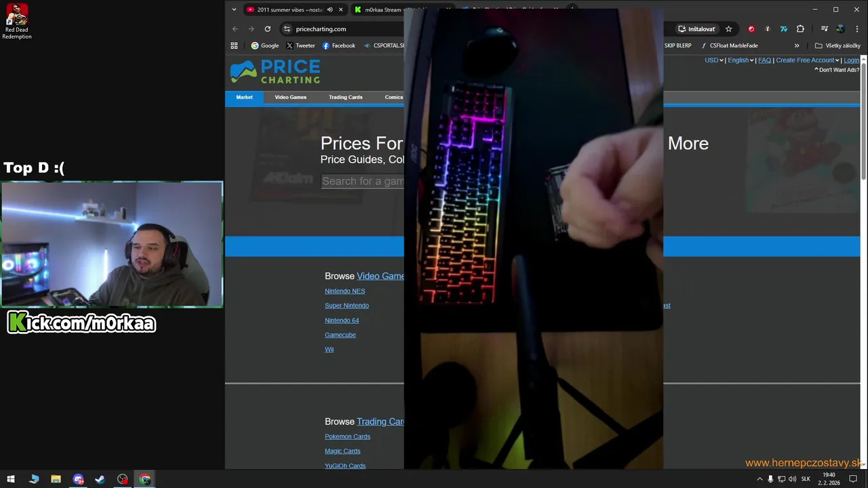This screenshot has width=868, height=488.
Task: Open the tab search dropdown arrow
Action: point(234,9)
